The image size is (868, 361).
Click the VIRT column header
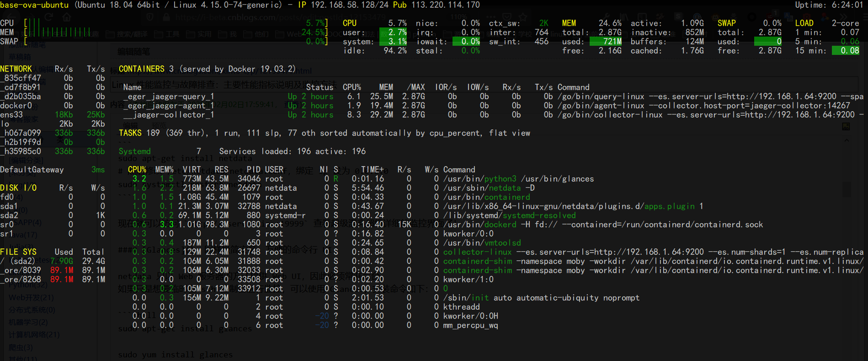coord(192,170)
